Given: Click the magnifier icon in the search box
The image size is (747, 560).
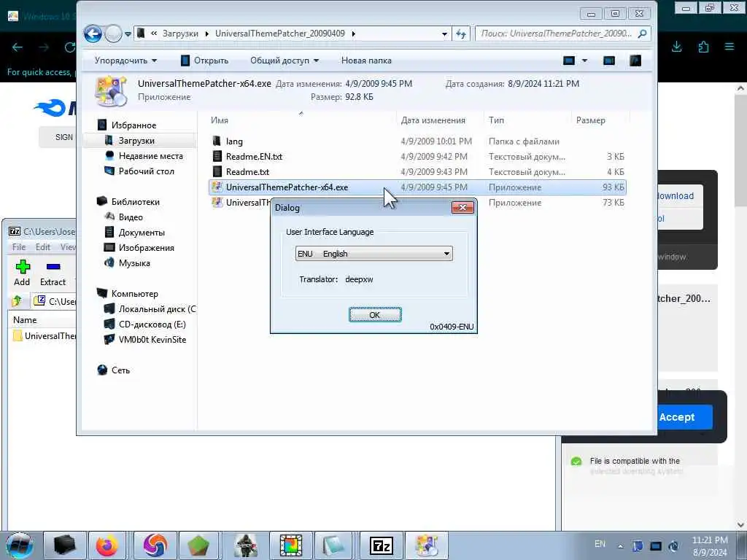Looking at the screenshot, I should [643, 34].
